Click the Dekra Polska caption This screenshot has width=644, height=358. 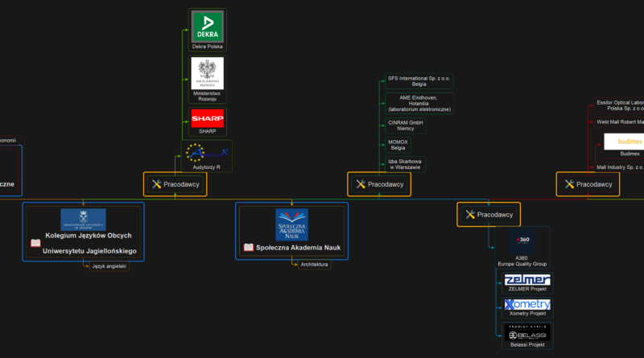[208, 47]
